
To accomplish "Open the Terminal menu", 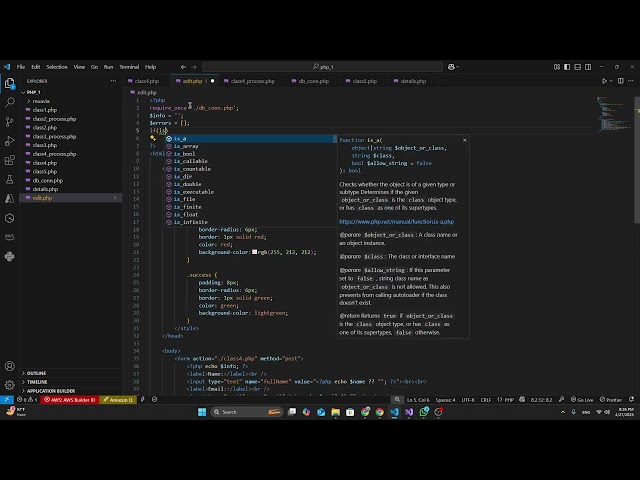I will (x=129, y=67).
